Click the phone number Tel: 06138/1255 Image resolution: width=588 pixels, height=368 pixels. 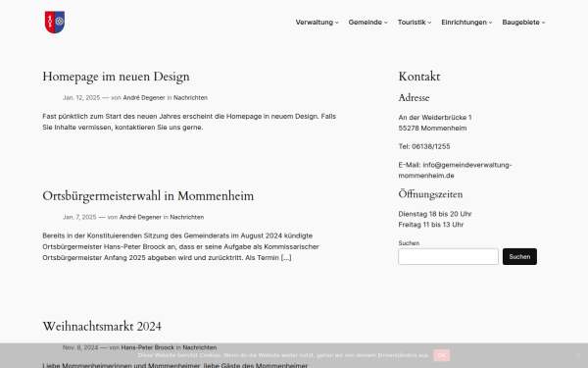[x=424, y=146]
